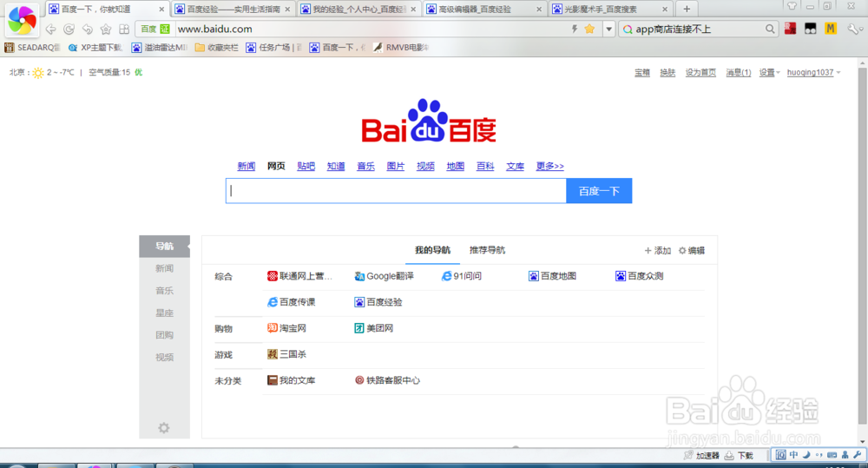Select the 推荐导航 tab
The image size is (868, 468).
click(x=487, y=250)
